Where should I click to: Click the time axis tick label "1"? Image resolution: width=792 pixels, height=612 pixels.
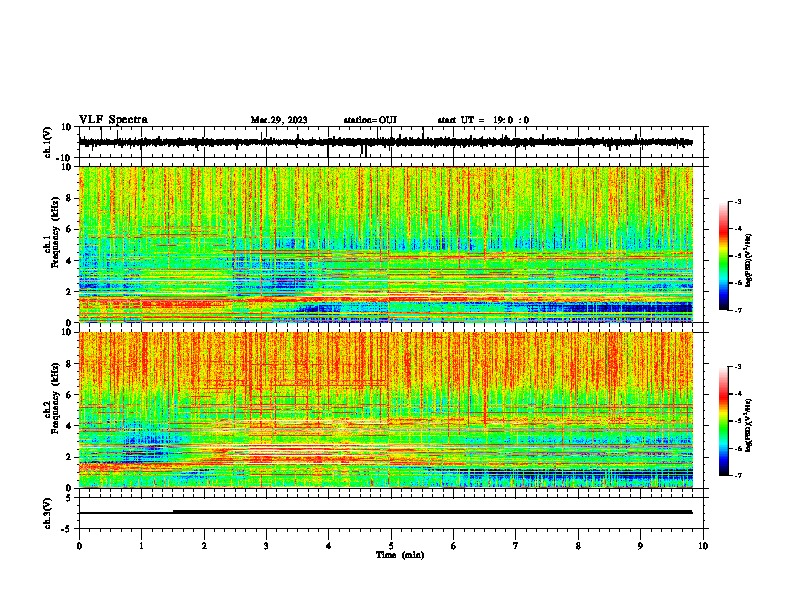141,546
